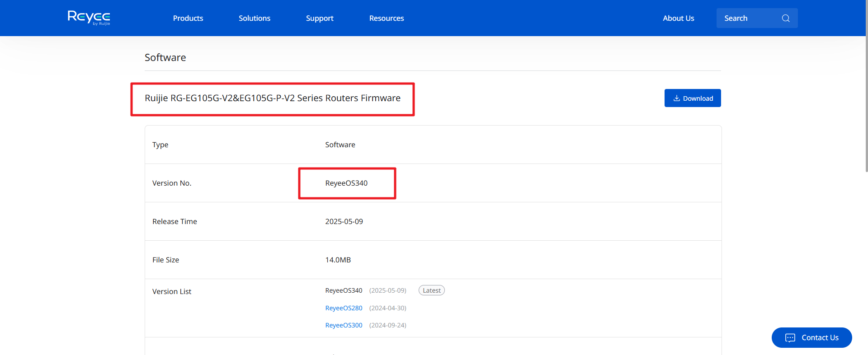Open the Resources menu
Viewport: 868px width, 355px height.
[387, 18]
